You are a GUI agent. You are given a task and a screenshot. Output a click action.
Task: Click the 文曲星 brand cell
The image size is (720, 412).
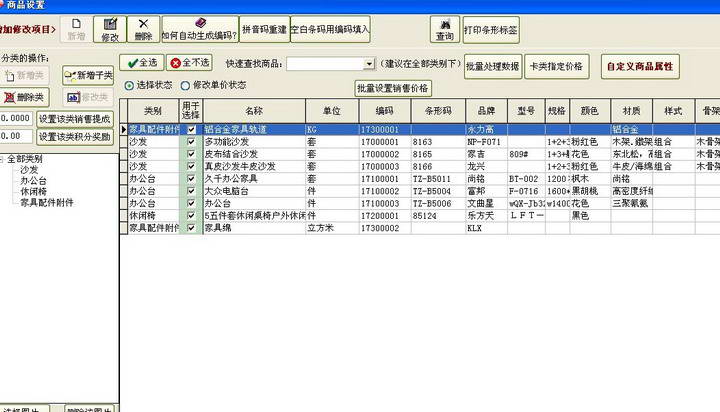486,203
